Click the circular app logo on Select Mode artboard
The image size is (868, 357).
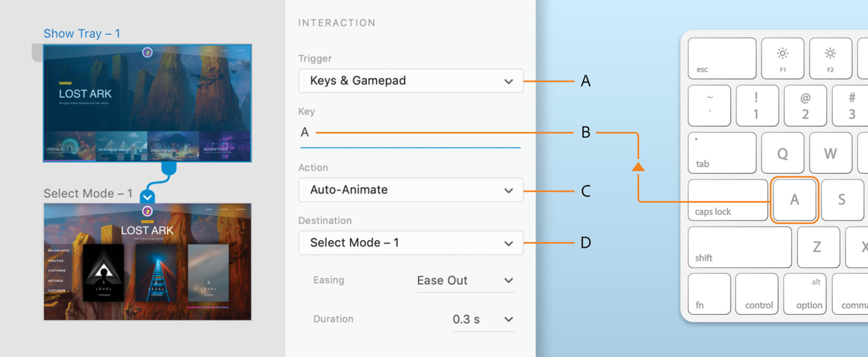coord(147,211)
